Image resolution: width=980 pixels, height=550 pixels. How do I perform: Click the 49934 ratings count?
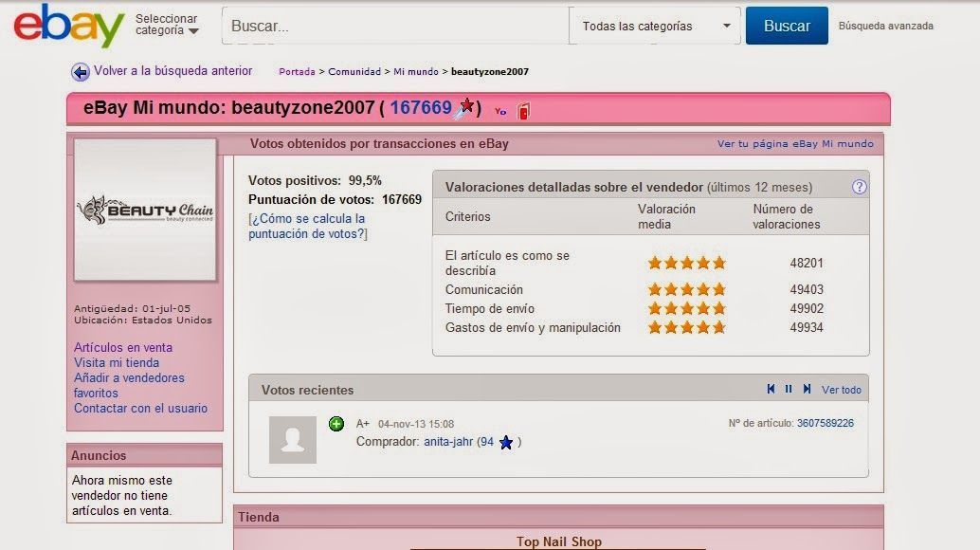coord(807,327)
